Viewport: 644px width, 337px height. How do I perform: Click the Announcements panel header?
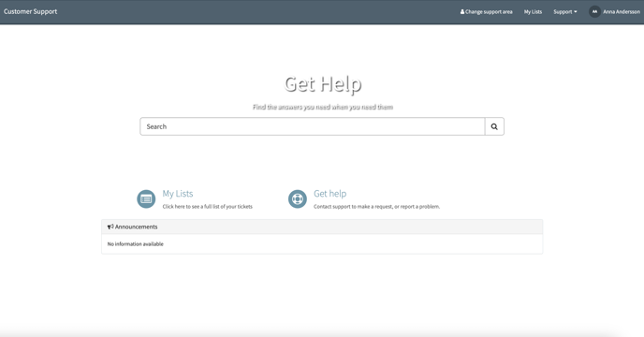[x=322, y=227]
